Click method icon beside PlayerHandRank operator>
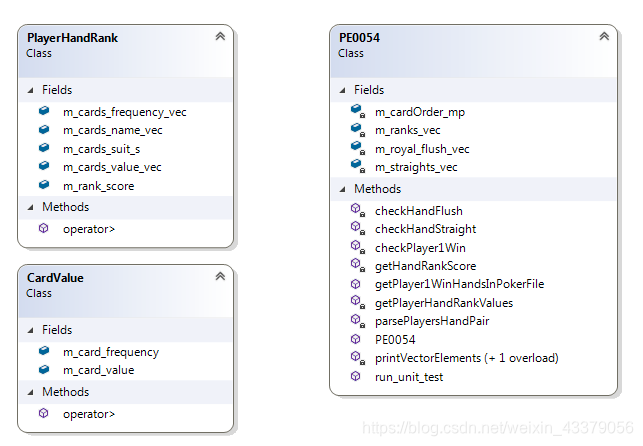Screen dimensions: 643x446 click(43, 228)
